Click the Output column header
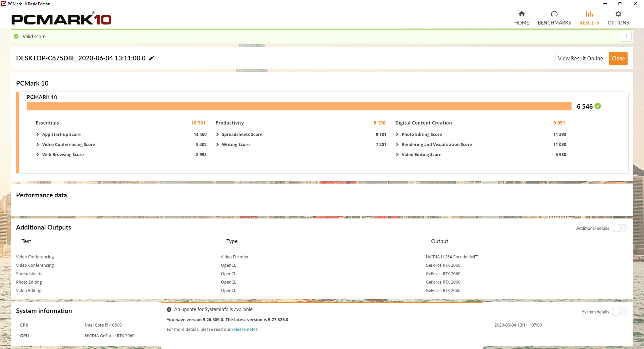The width and height of the screenshot is (644, 349). [439, 241]
